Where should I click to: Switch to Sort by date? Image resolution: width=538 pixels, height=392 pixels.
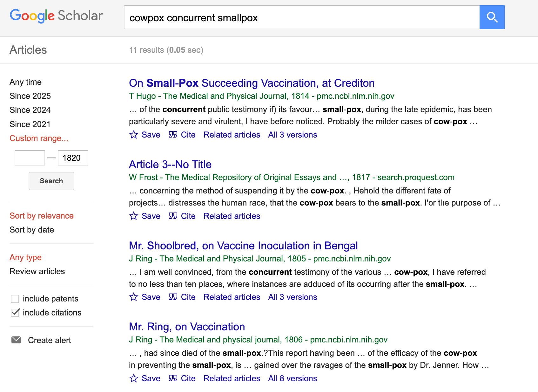[x=32, y=230]
